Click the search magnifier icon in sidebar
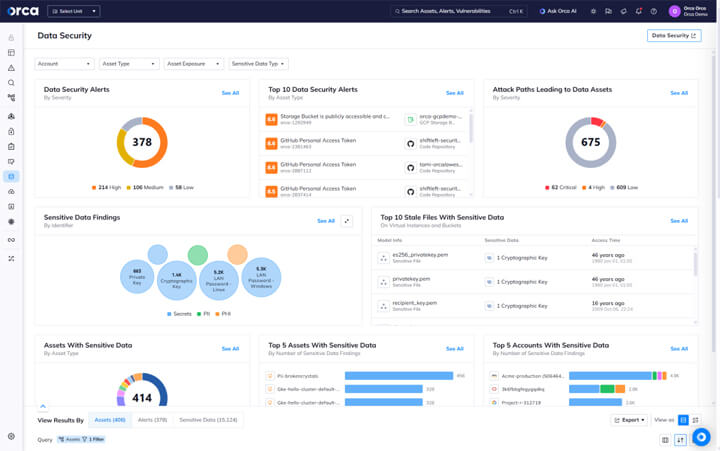Image resolution: width=720 pixels, height=451 pixels. click(11, 83)
